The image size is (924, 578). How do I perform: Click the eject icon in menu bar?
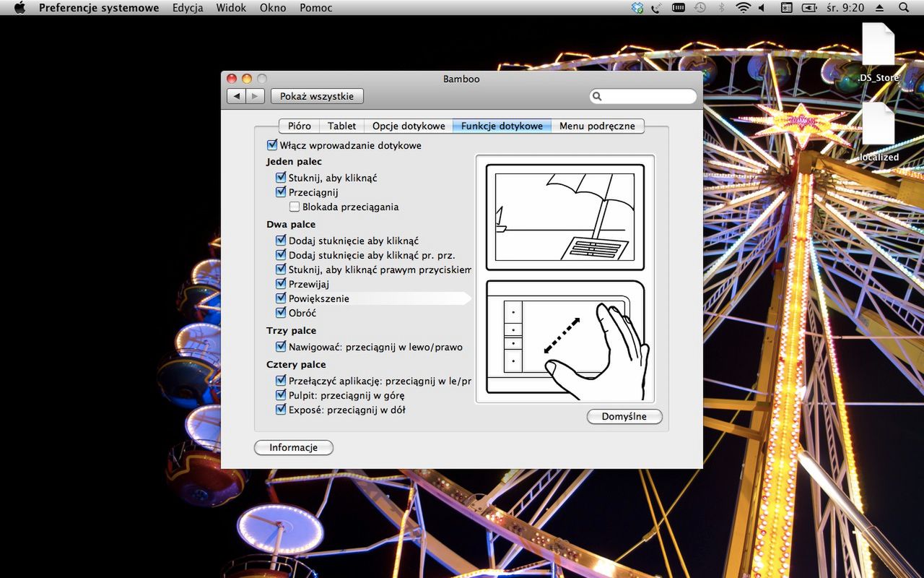pos(879,8)
